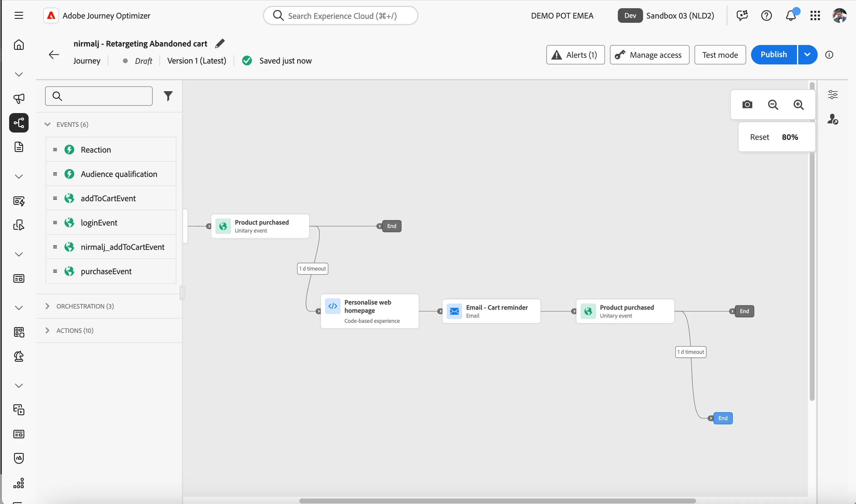This screenshot has height=504, width=856.
Task: Select the purchaseEvent item
Action: tap(111, 271)
